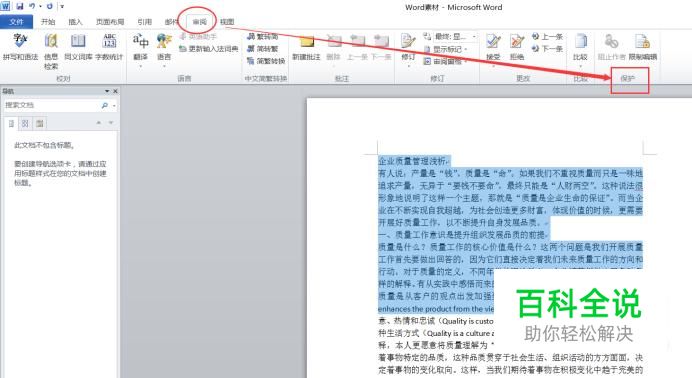This screenshot has width=692, height=378.
Task: Click the 比较 compare documents icon
Action: pyautogui.click(x=580, y=41)
